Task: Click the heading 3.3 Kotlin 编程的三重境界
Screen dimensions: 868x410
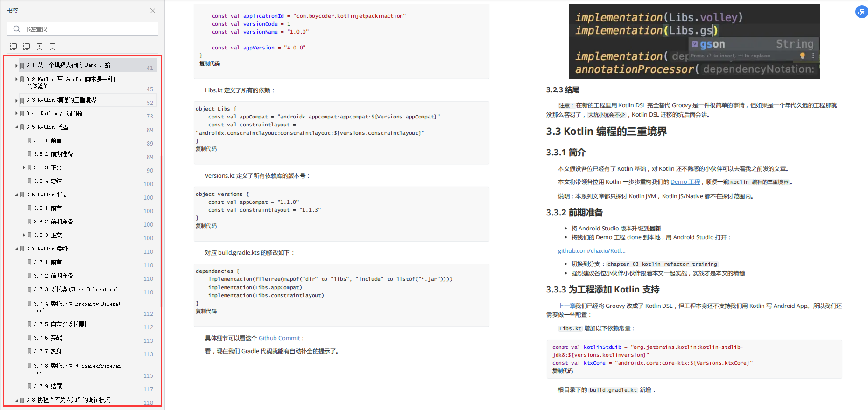Action: pos(607,132)
